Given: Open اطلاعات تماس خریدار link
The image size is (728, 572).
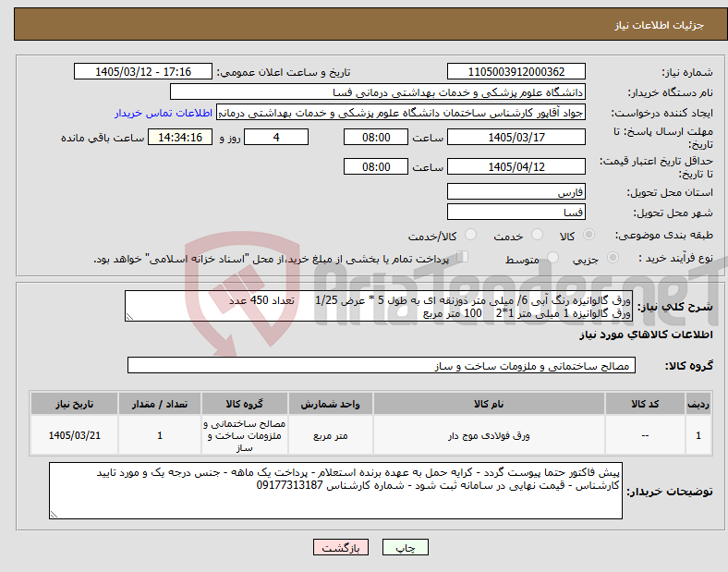Looking at the screenshot, I should (164, 113).
